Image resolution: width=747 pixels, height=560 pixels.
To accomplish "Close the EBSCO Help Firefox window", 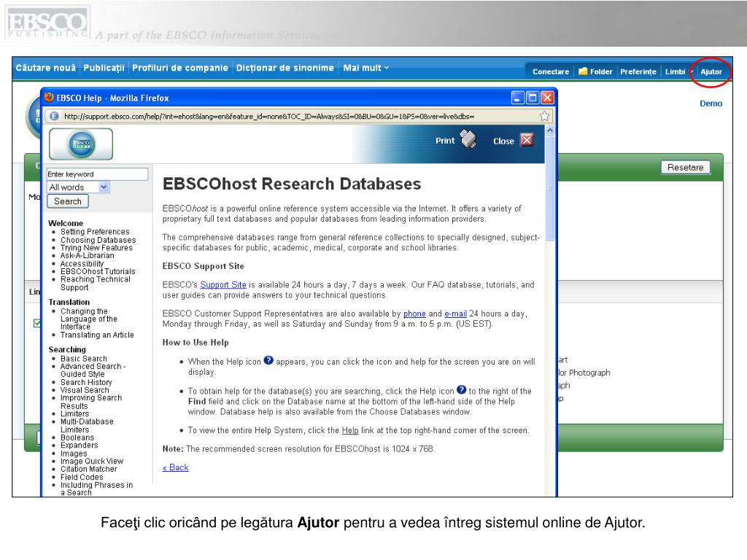I will [x=547, y=98].
